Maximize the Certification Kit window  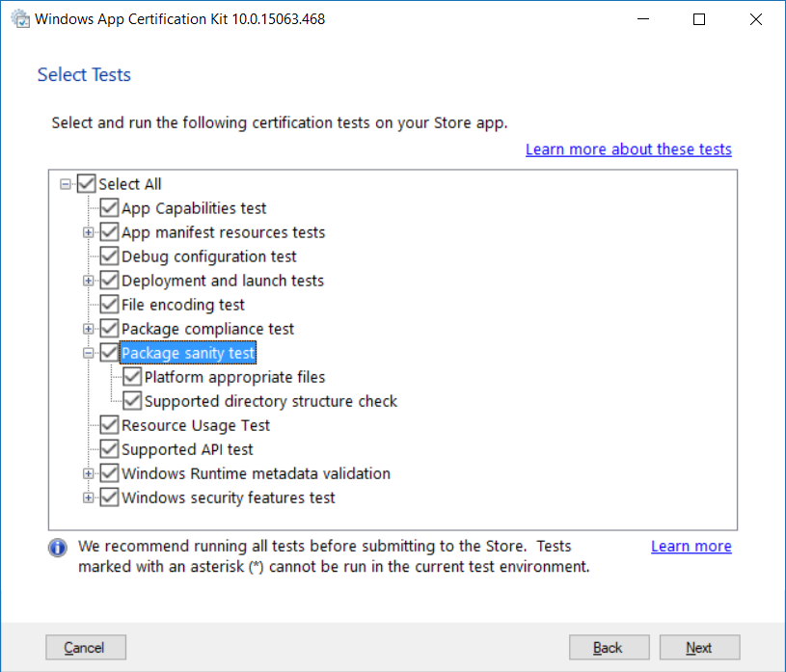tap(699, 19)
